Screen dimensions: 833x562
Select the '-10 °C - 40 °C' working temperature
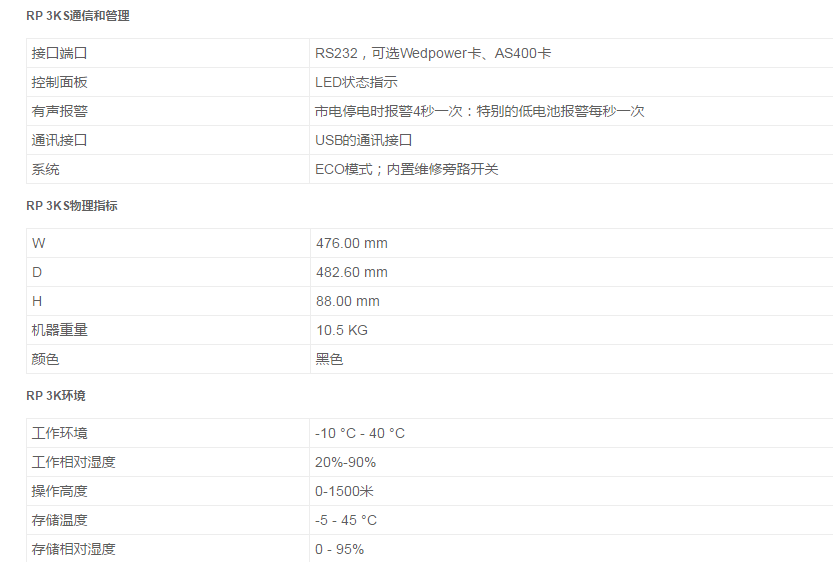(x=360, y=433)
